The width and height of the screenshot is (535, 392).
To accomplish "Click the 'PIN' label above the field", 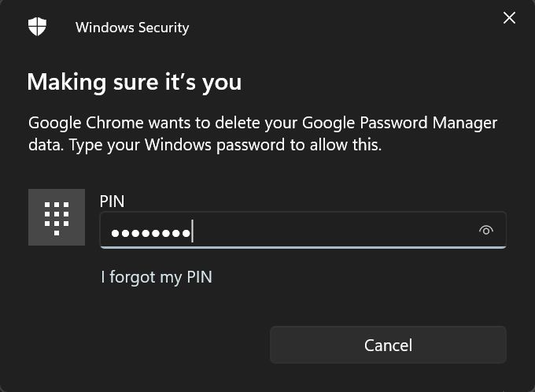I will tap(112, 202).
